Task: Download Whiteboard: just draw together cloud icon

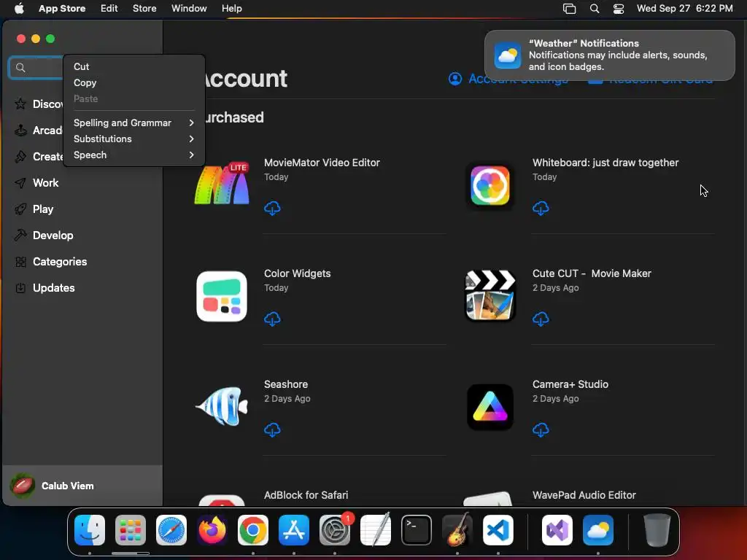Action: [541, 208]
